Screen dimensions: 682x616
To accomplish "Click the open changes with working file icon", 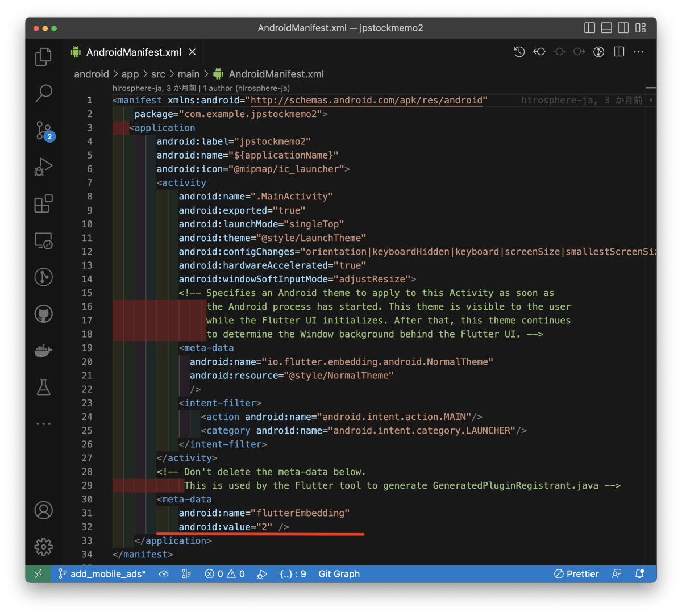I will pos(559,52).
